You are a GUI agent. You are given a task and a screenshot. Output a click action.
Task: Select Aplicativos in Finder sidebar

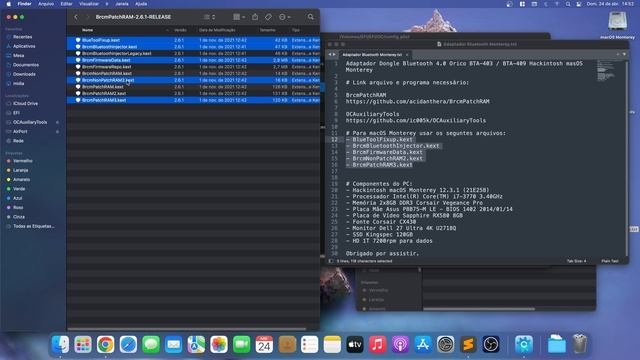click(24, 46)
